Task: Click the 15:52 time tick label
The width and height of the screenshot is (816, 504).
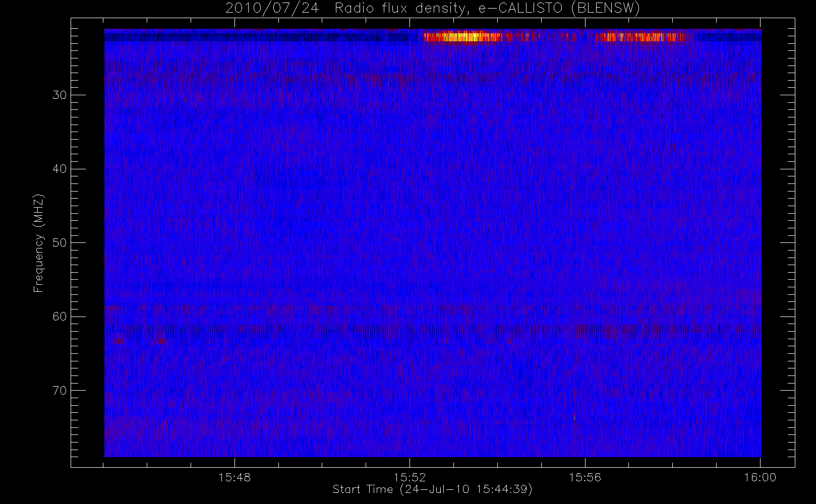Action: tap(410, 477)
